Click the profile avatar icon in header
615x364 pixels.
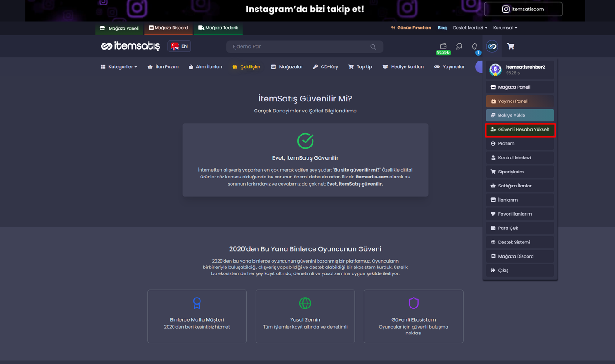point(492,46)
